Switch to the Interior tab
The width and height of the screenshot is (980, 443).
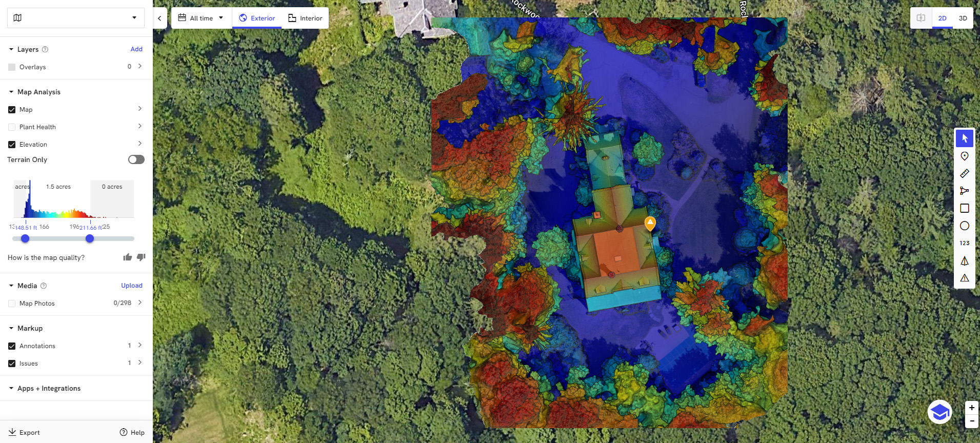coord(305,18)
